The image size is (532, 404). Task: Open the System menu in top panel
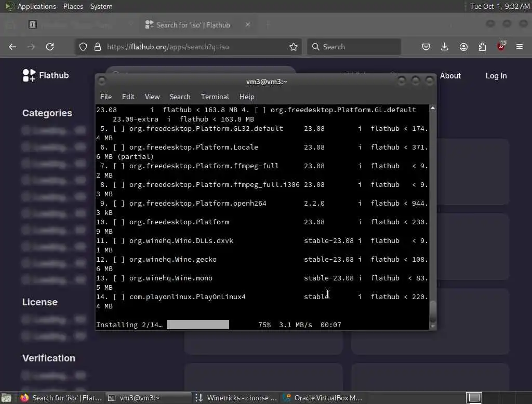pyautogui.click(x=101, y=6)
